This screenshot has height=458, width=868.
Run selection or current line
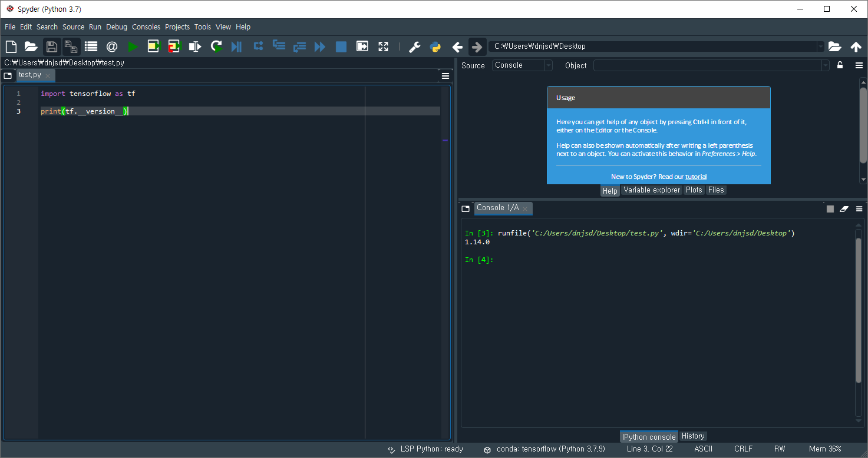(x=195, y=47)
